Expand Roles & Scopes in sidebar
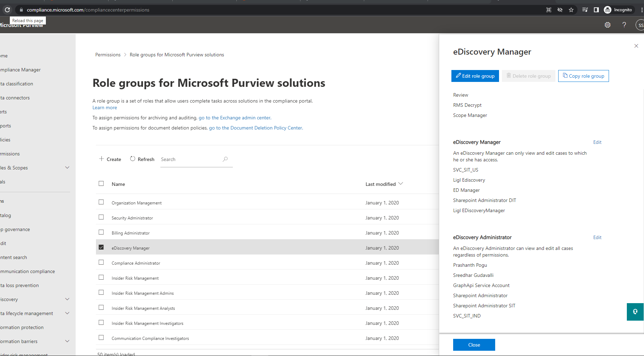Viewport: 644px width, 356px height. pyautogui.click(x=68, y=168)
